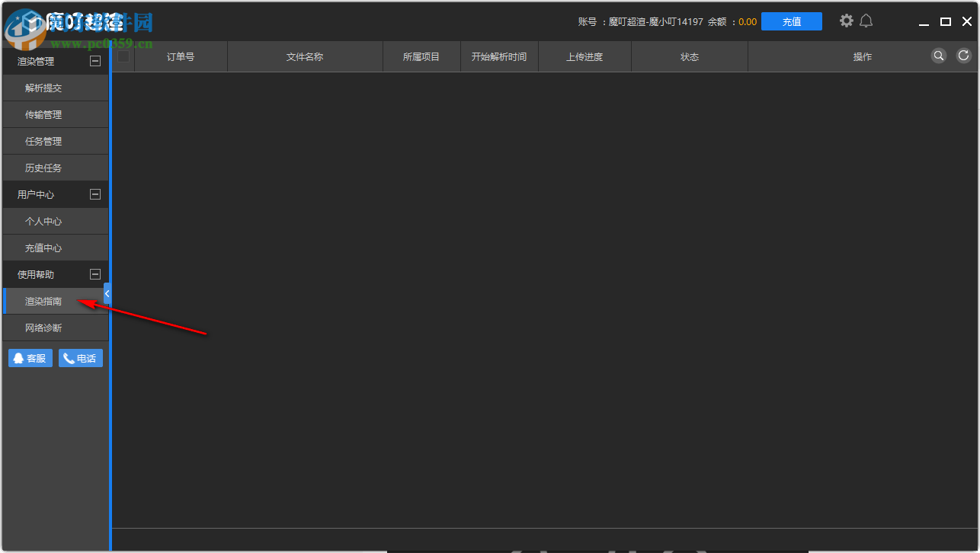Image resolution: width=980 pixels, height=553 pixels.
Task: Collapse the 使用帮助 section
Action: [95, 274]
